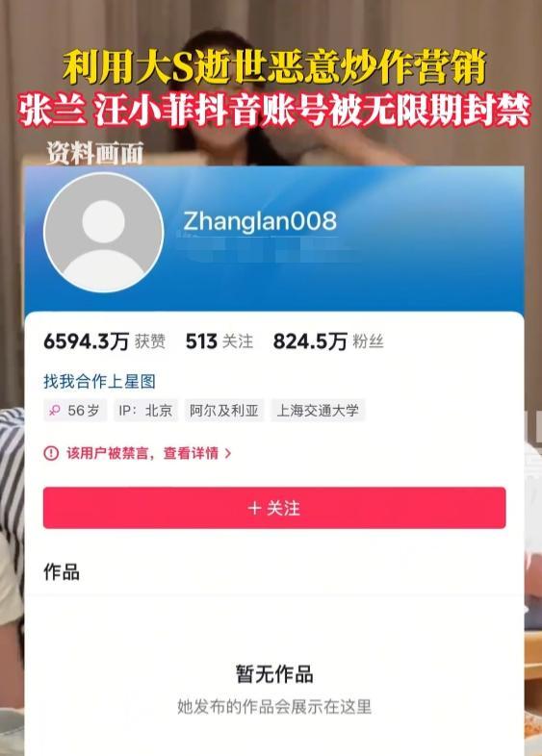
Task: Open the 6594.3万 获赞 likes count
Action: click(104, 341)
